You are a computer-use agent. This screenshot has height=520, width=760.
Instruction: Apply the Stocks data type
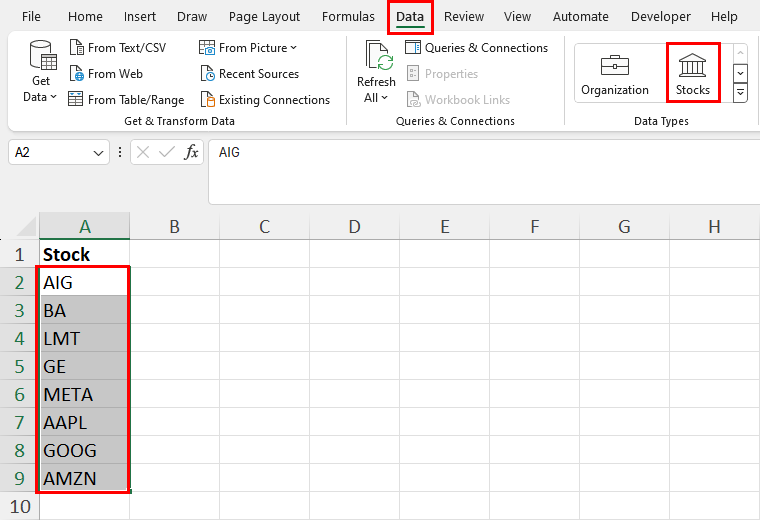(693, 74)
